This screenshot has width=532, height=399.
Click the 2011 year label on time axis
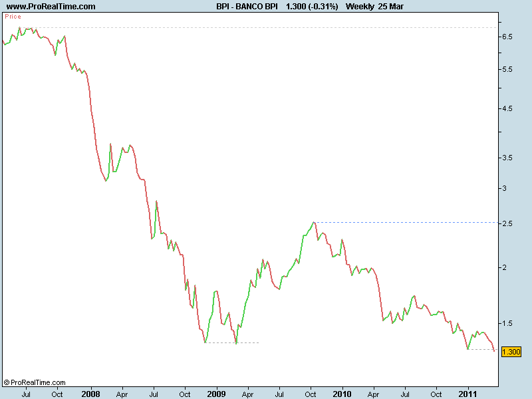(468, 394)
